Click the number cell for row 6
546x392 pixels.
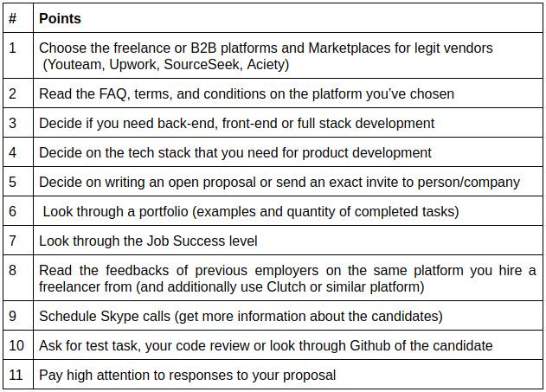13,211
